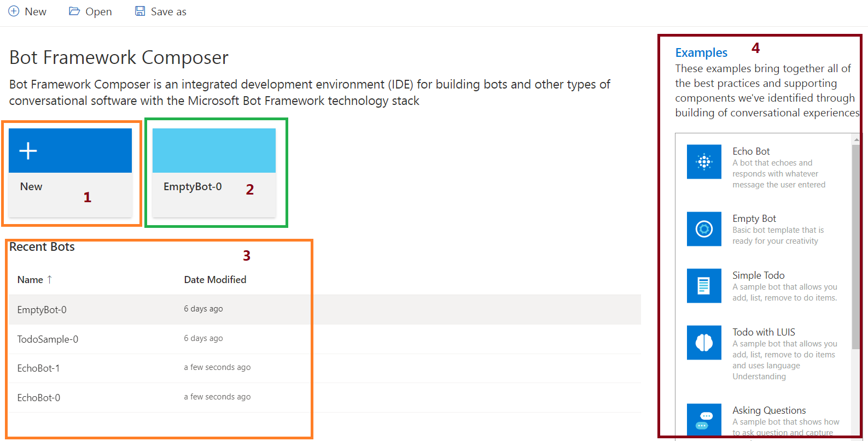Viewport: 868px width, 441px height.
Task: Click Todo with LUIS description text
Action: tap(785, 360)
